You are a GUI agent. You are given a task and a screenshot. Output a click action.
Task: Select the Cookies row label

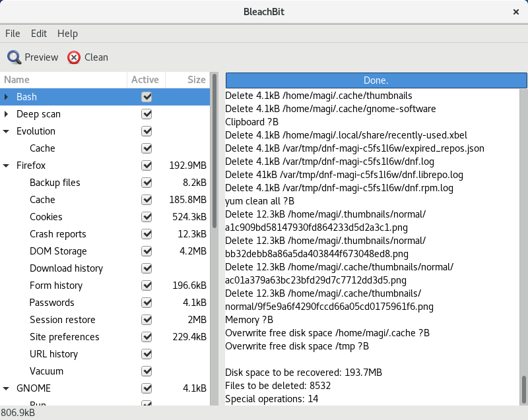pyautogui.click(x=46, y=217)
